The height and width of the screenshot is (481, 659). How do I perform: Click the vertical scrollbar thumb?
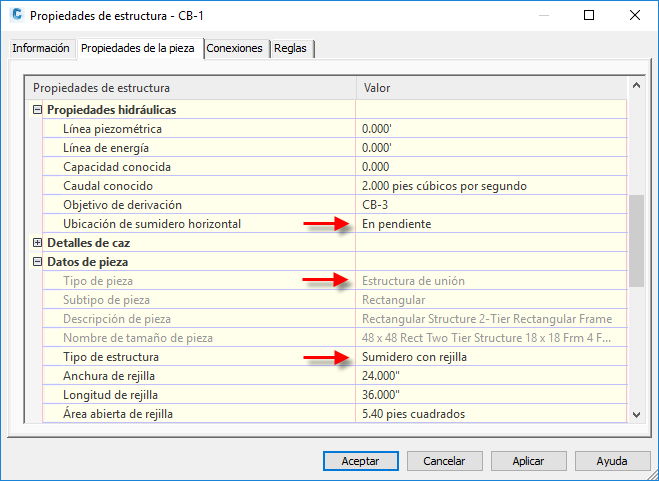pyautogui.click(x=636, y=240)
